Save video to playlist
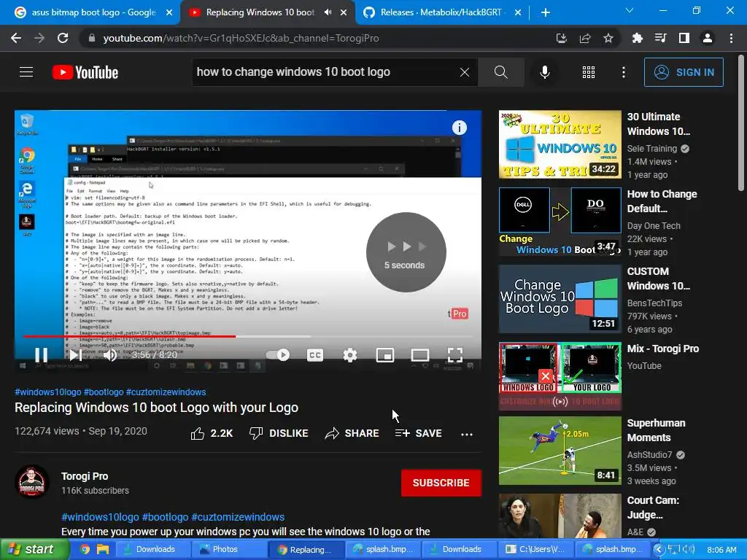747x560 pixels. [418, 433]
